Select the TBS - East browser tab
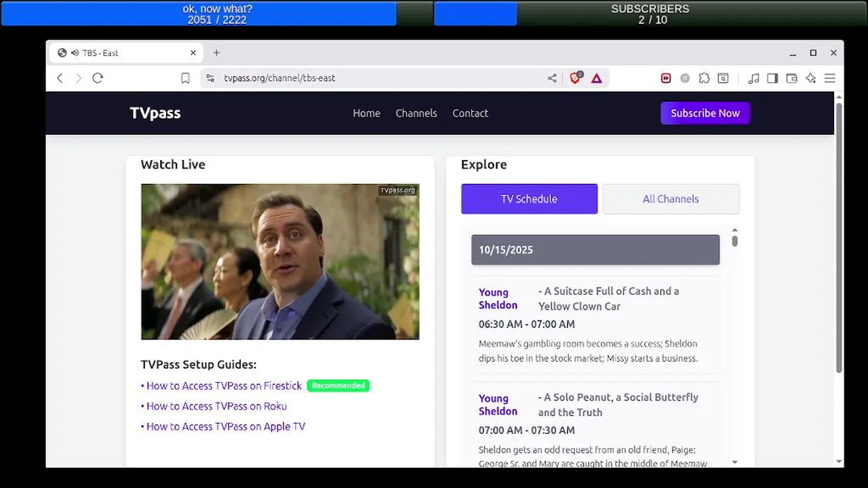Viewport: 868px width, 488px height. tap(126, 53)
